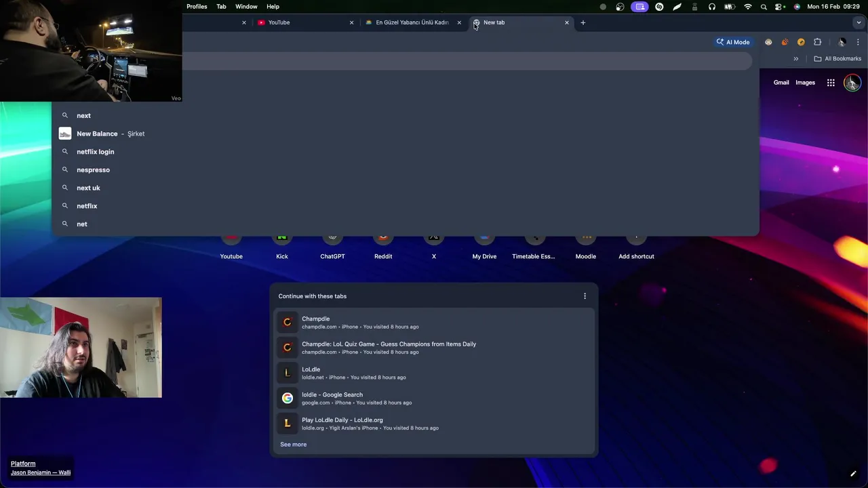Select the 'next' search suggestion

405,115
